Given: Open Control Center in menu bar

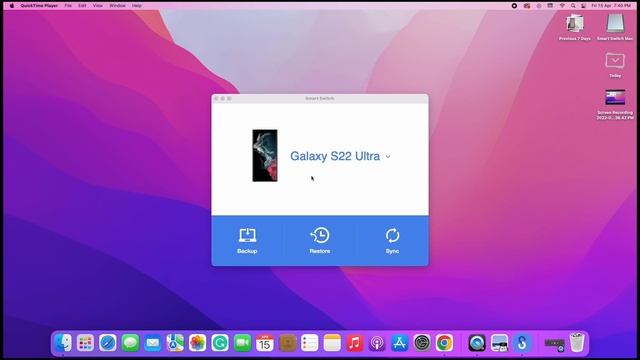Looking at the screenshot, I should [x=584, y=6].
